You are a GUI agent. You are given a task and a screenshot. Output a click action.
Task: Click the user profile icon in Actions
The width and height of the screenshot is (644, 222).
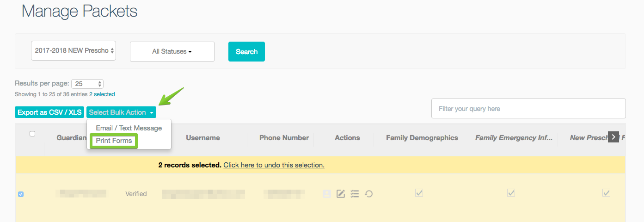(327, 194)
